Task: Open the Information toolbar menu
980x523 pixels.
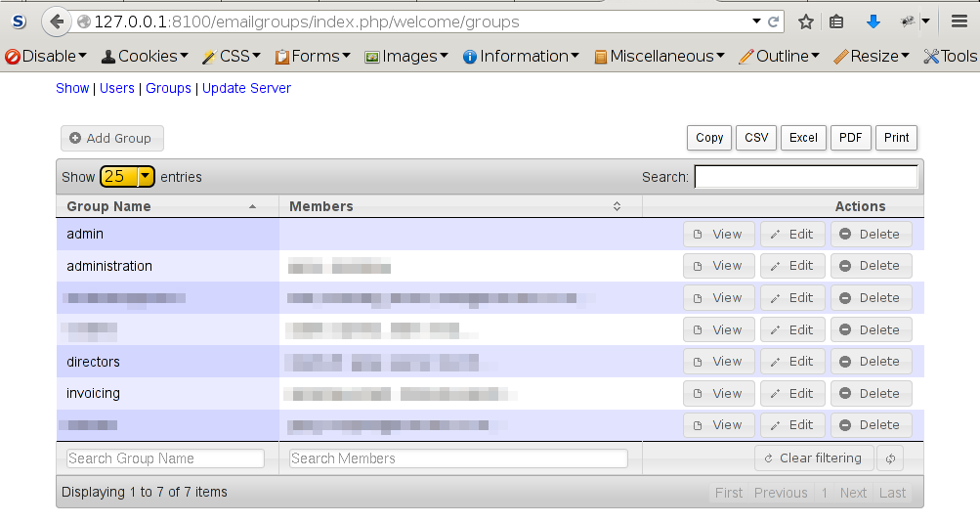Action: (521, 57)
